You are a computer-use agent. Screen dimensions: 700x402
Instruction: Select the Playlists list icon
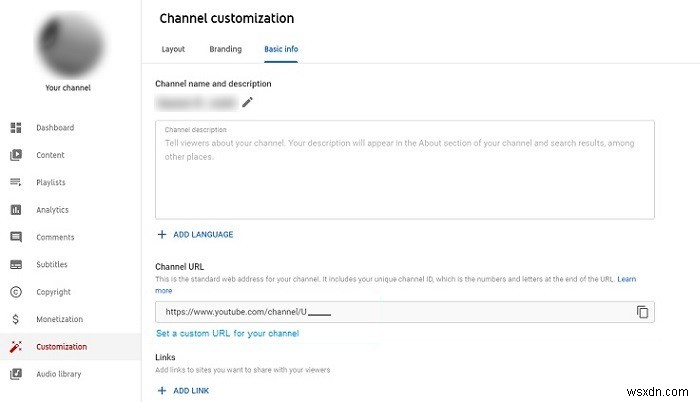16,182
